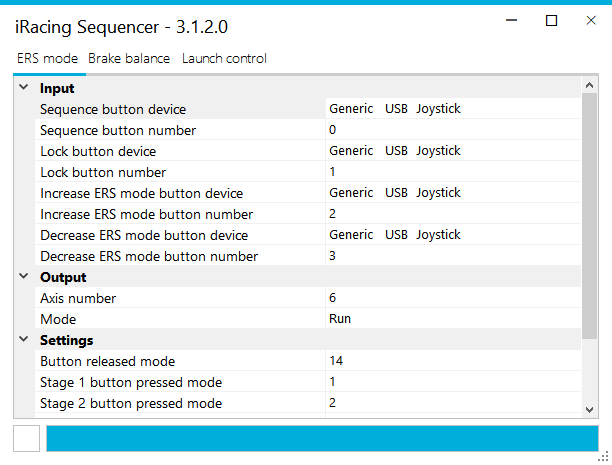Change the Mode value Run
612x465 pixels.
tap(453, 319)
